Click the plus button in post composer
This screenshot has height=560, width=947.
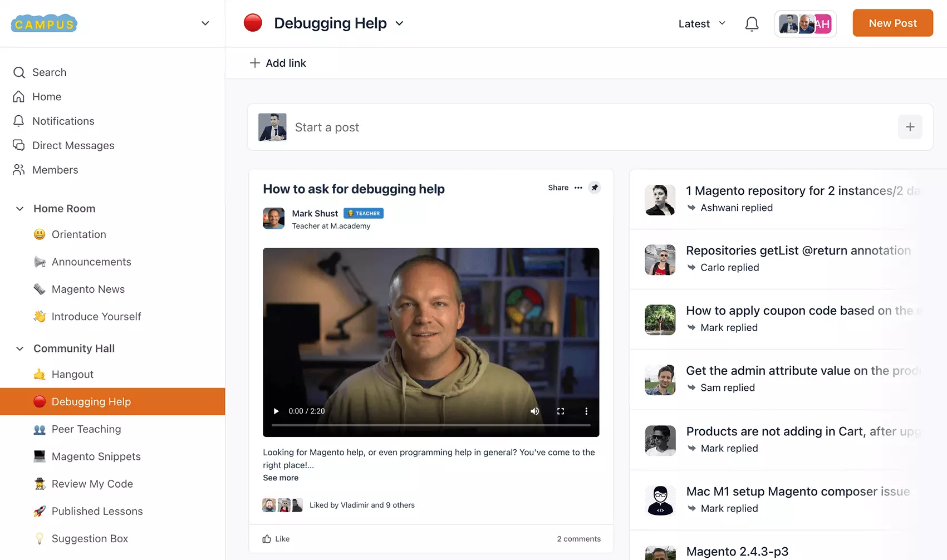tap(910, 127)
